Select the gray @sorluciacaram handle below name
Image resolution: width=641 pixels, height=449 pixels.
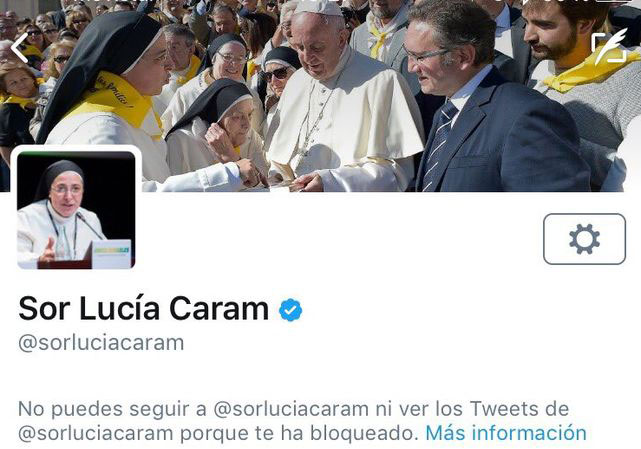[101, 343]
